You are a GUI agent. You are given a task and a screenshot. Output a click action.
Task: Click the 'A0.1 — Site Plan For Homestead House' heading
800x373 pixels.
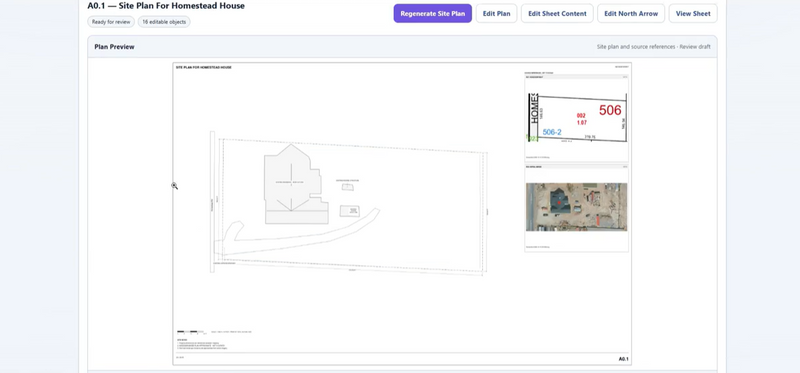tap(166, 6)
